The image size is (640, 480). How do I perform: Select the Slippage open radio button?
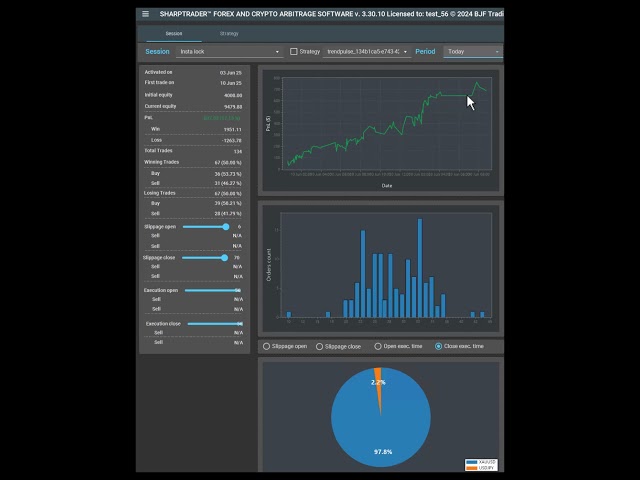267,346
